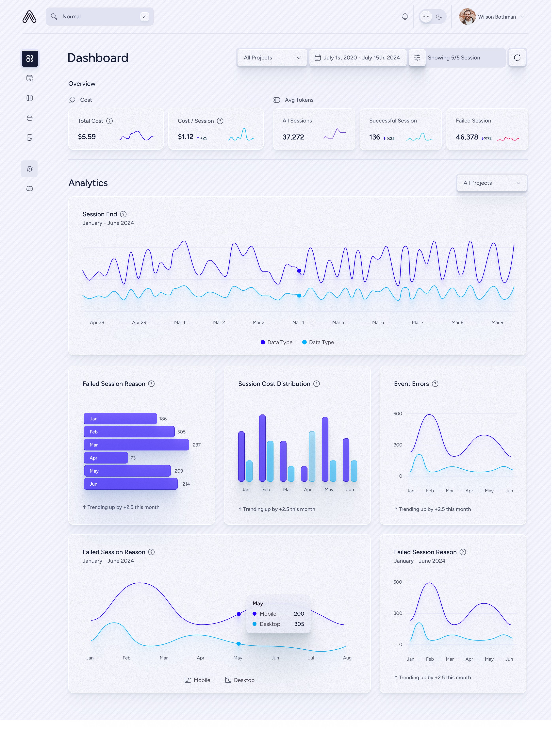Open the session filter settings icon
The image size is (560, 746).
pyautogui.click(x=417, y=58)
